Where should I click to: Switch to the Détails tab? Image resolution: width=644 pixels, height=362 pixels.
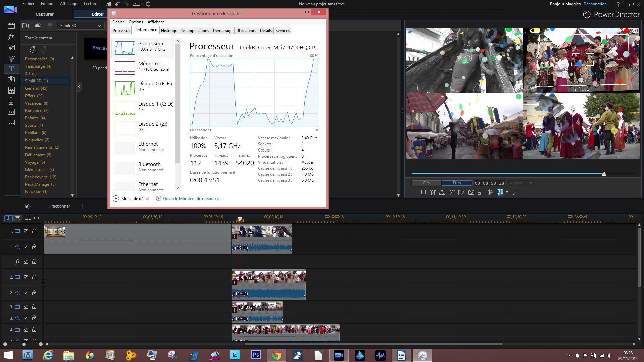(265, 30)
